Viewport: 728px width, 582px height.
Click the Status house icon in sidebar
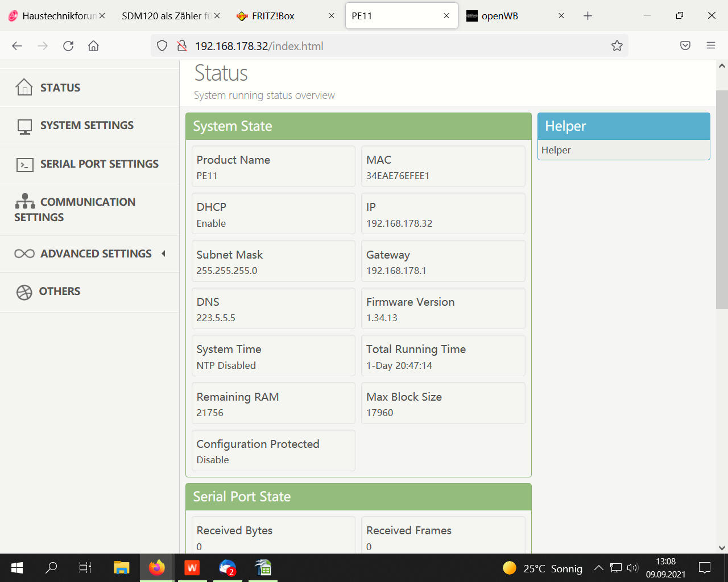pos(24,87)
